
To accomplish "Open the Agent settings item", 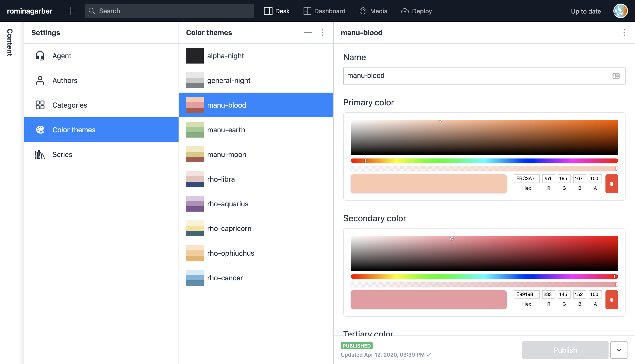I will (62, 56).
